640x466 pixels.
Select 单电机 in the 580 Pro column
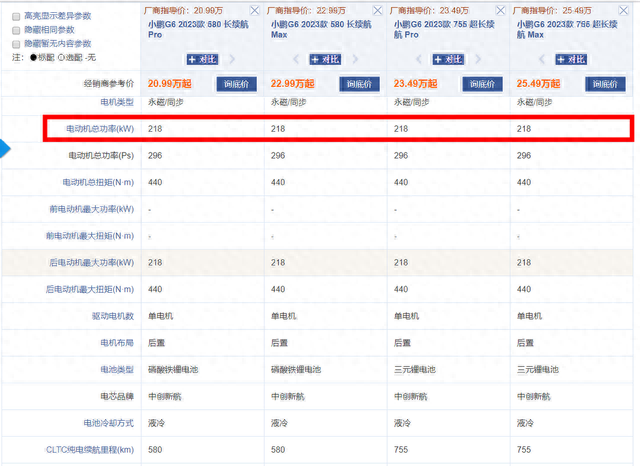160,316
